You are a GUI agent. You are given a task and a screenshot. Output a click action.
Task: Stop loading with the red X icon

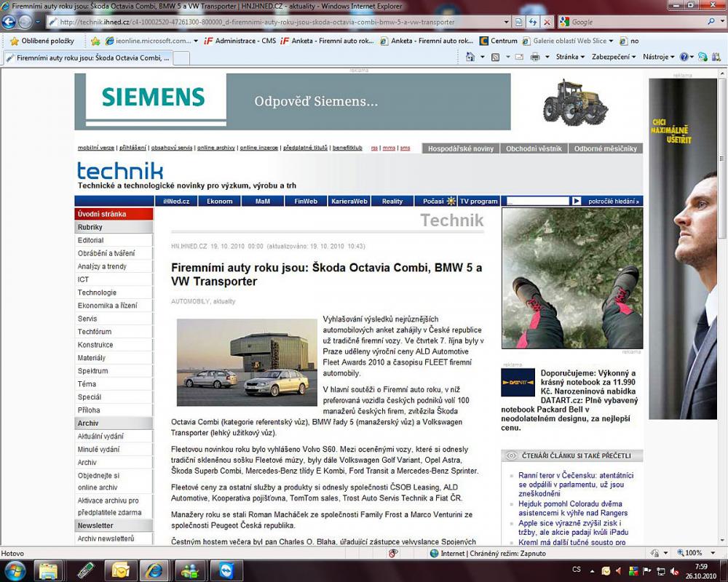click(547, 22)
